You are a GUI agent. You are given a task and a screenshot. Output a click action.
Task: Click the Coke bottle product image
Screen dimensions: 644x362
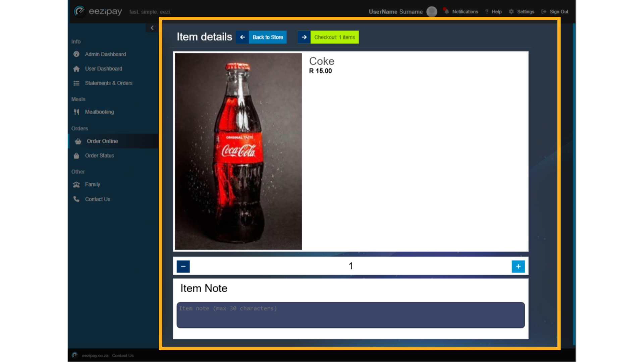tap(238, 152)
